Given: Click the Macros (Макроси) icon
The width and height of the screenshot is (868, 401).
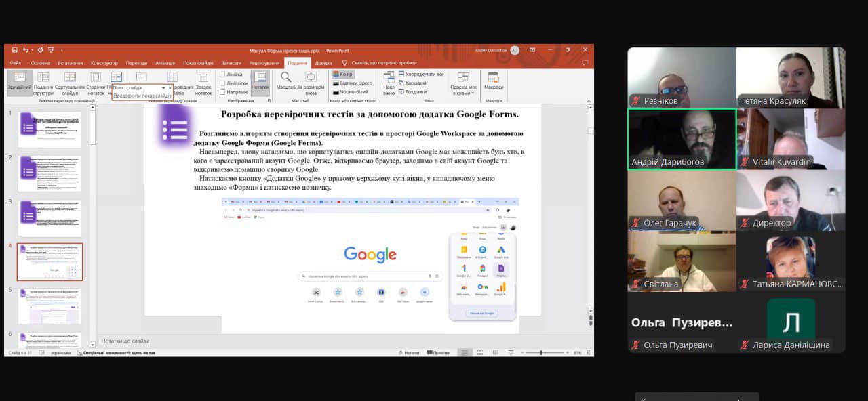Looking at the screenshot, I should tap(494, 81).
